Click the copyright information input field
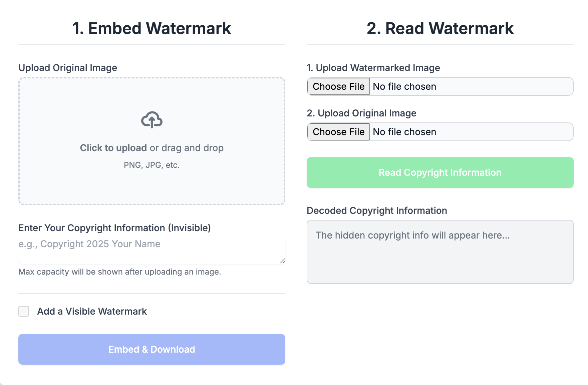This screenshot has width=588, height=385. click(x=152, y=249)
